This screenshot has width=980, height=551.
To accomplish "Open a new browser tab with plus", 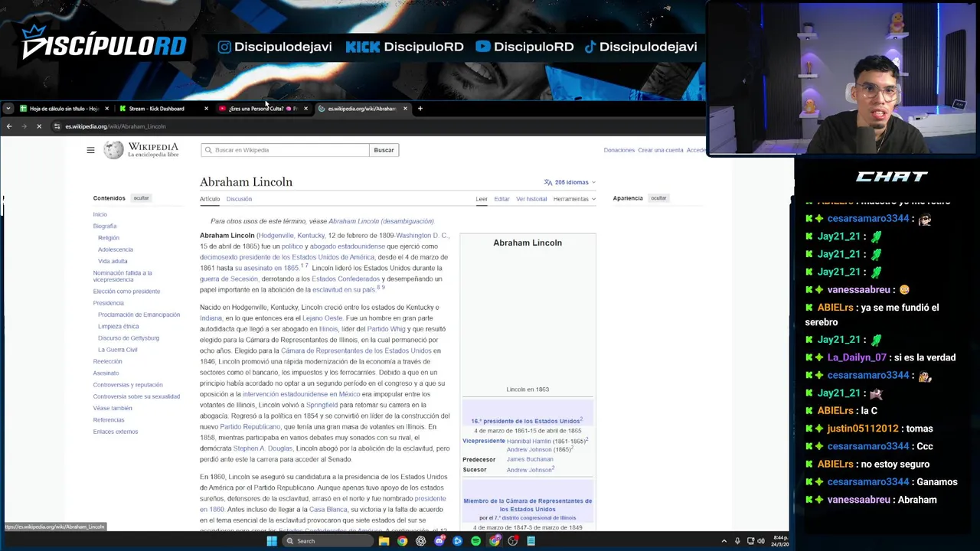I will pos(420,109).
